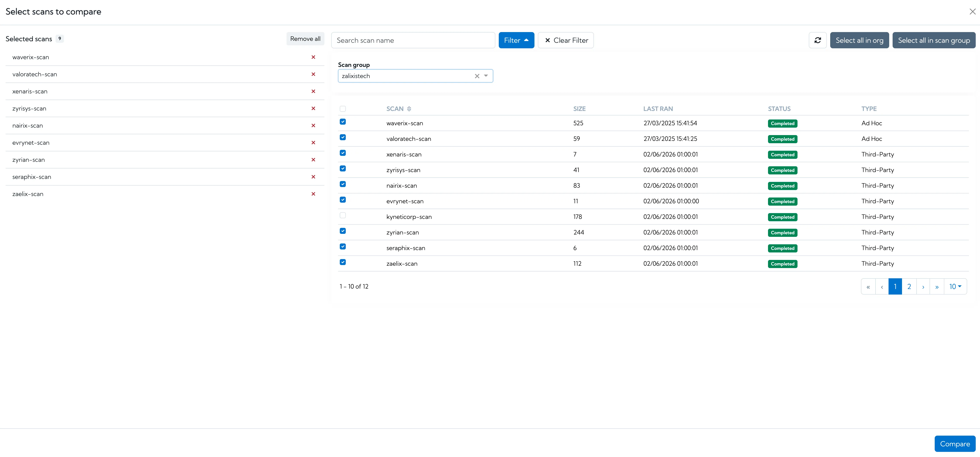This screenshot has width=980, height=457.
Task: Click Clear Filter button
Action: [x=566, y=40]
